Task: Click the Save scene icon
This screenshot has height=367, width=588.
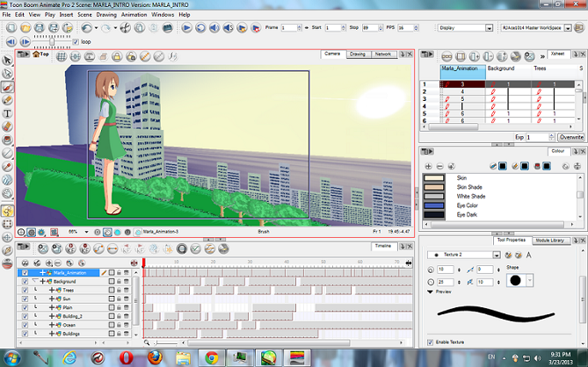Action: [x=39, y=28]
